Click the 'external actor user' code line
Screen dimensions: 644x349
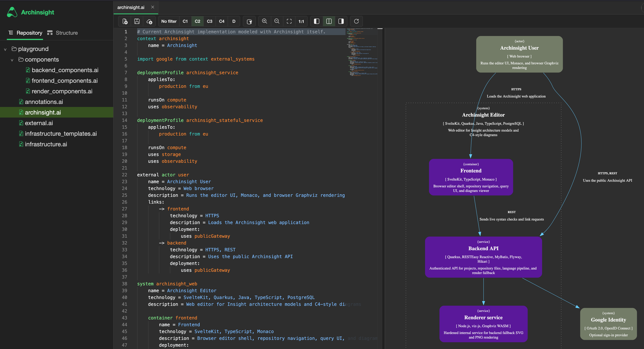click(x=163, y=175)
